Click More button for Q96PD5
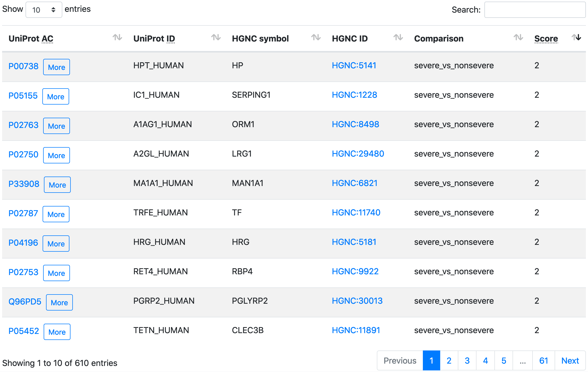588x372 pixels. [59, 302]
